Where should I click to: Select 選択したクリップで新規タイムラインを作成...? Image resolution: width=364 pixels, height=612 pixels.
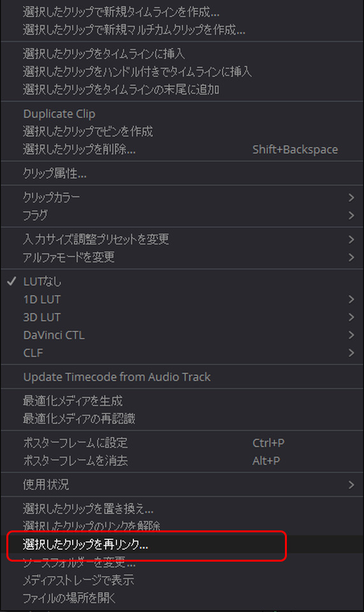(182, 11)
